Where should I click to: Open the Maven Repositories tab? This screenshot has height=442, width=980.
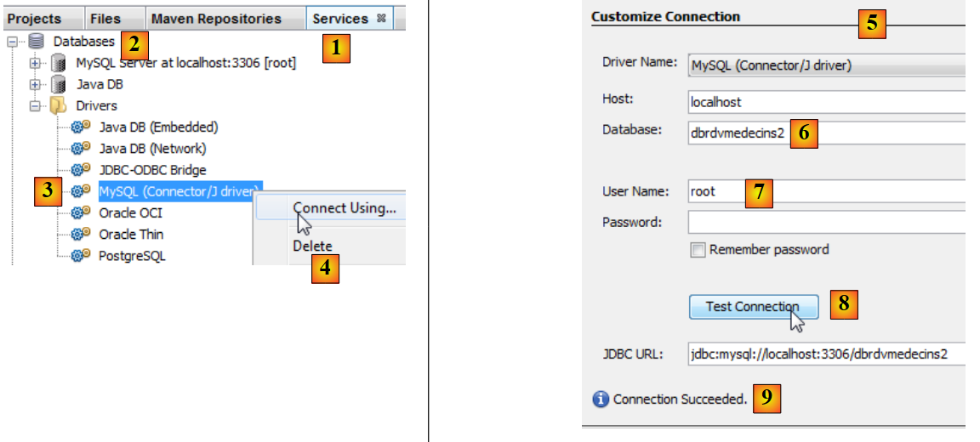[x=216, y=19]
